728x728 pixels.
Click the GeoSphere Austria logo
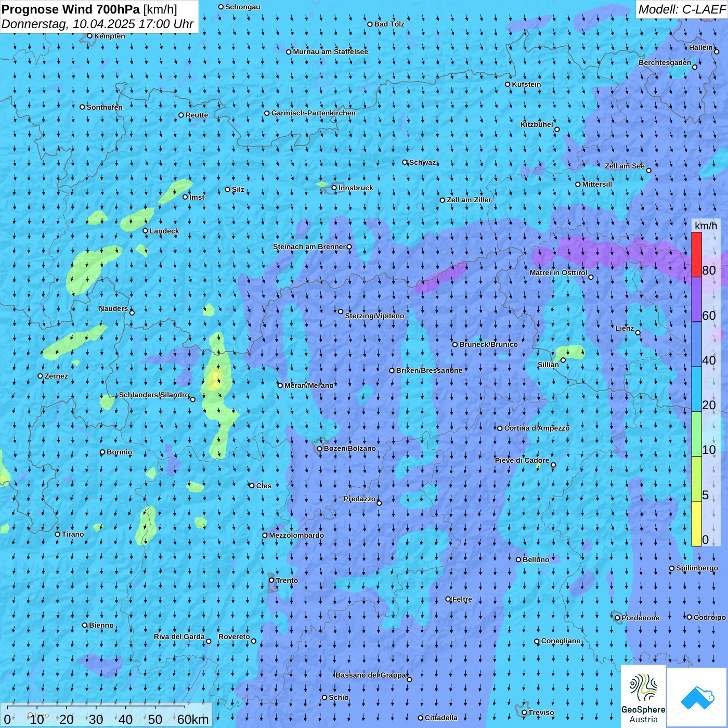643,696
